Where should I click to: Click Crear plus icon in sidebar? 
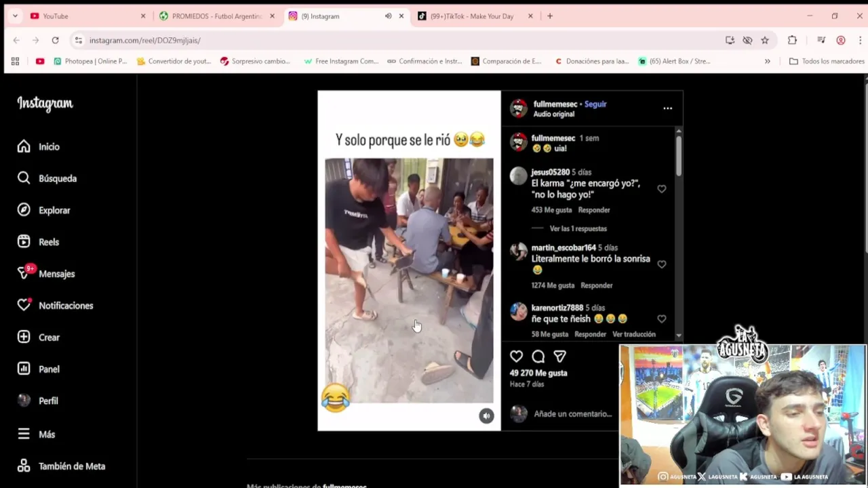(x=39, y=338)
